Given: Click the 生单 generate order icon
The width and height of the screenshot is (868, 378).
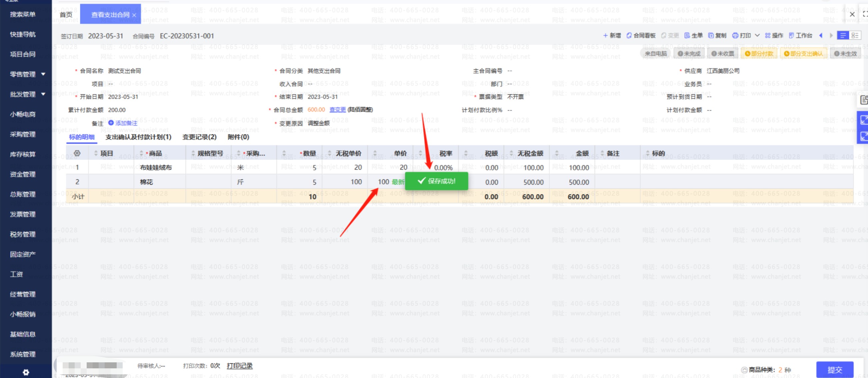Looking at the screenshot, I should pyautogui.click(x=693, y=35).
